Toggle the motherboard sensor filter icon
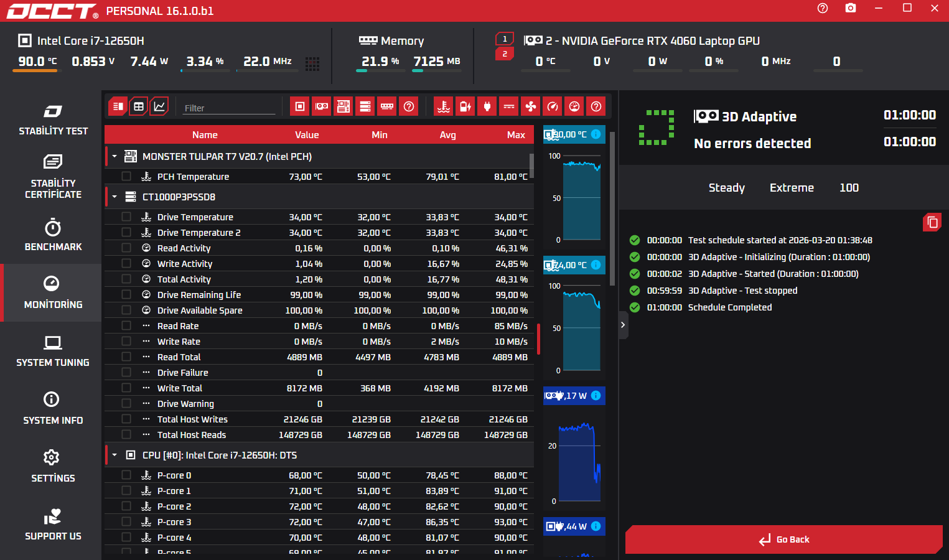 tap(344, 106)
